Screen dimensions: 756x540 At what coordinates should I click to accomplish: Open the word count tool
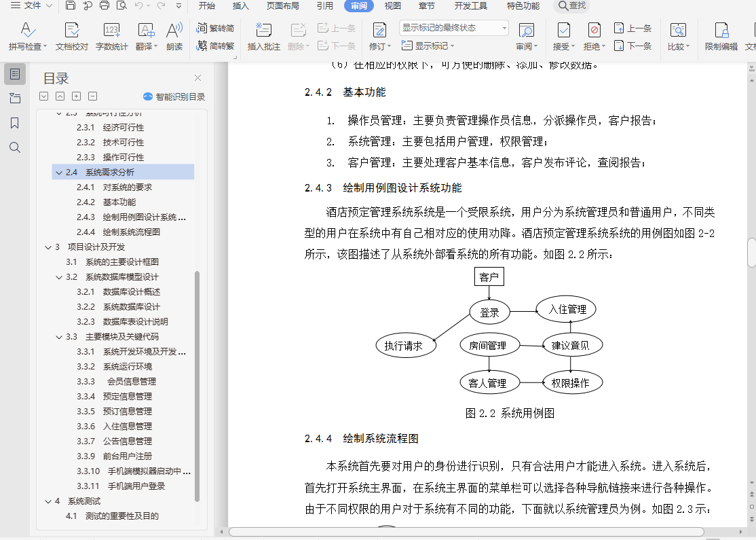click(111, 36)
